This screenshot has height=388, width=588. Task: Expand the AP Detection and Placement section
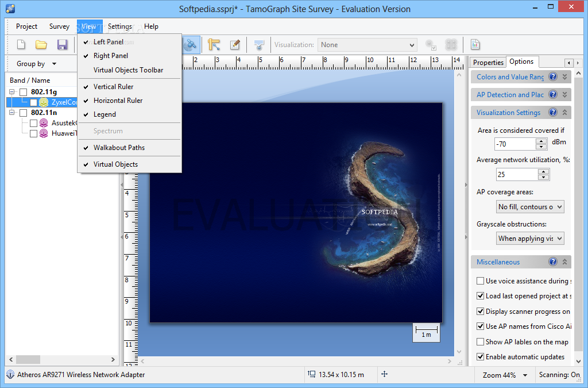click(x=565, y=94)
